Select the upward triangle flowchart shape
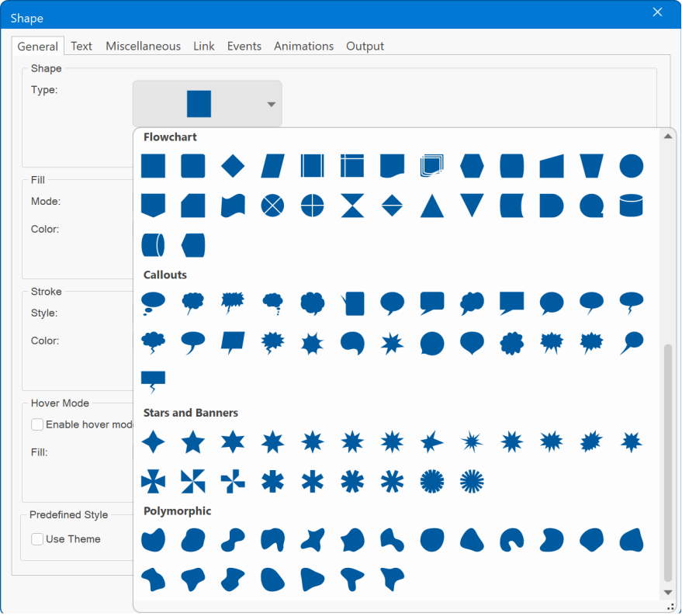This screenshot has height=616, width=682. click(432, 206)
